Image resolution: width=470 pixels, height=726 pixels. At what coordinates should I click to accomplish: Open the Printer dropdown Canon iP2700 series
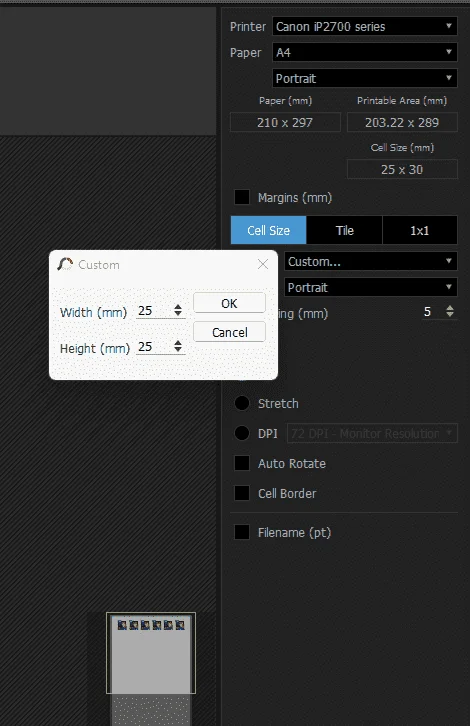point(364,26)
